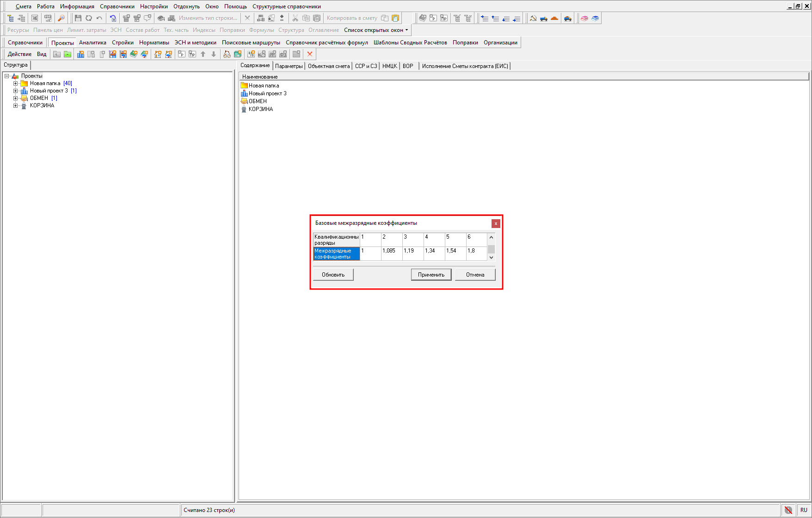The height and width of the screenshot is (518, 812).
Task: Switch to the 'Объектная смета' tab
Action: point(328,66)
